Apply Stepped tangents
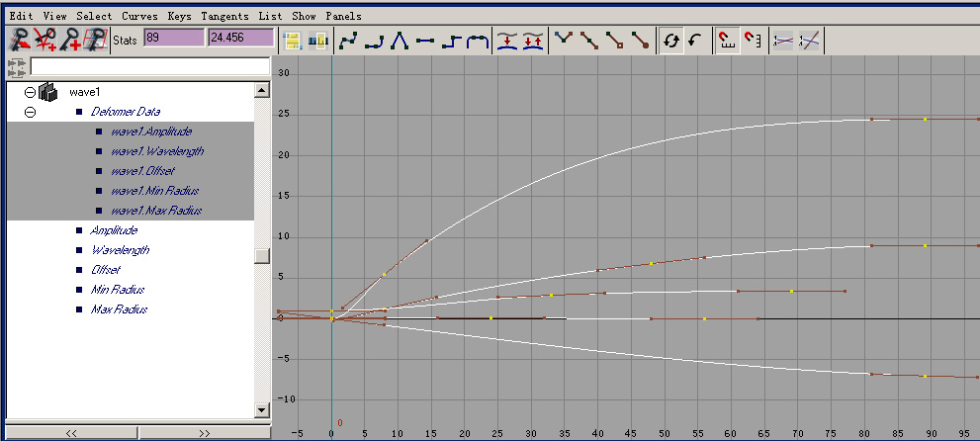This screenshot has height=441, width=980. pos(451,42)
